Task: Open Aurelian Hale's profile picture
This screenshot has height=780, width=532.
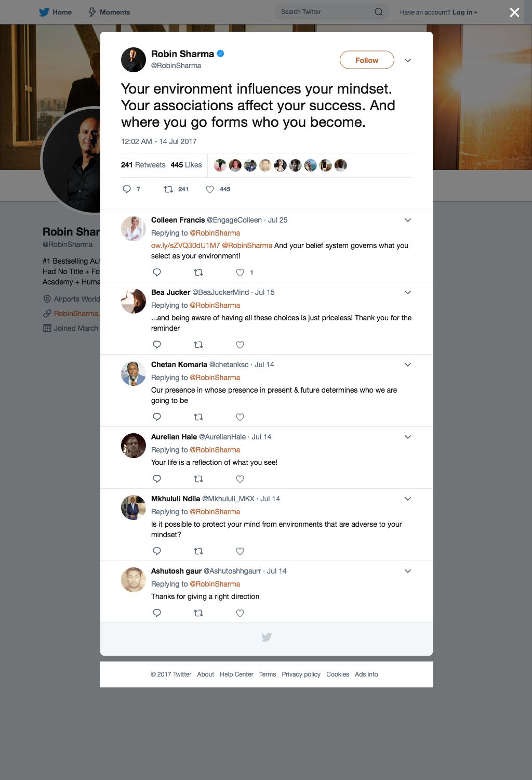Action: [134, 446]
